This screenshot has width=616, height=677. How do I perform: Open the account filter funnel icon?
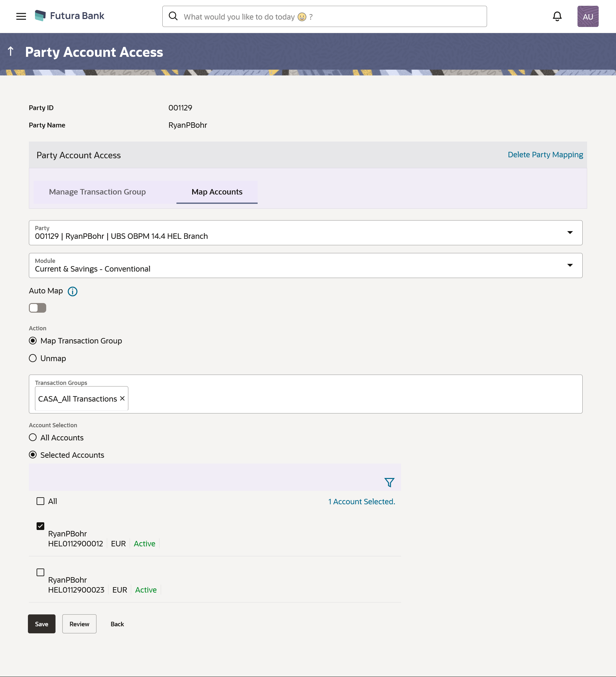click(389, 482)
